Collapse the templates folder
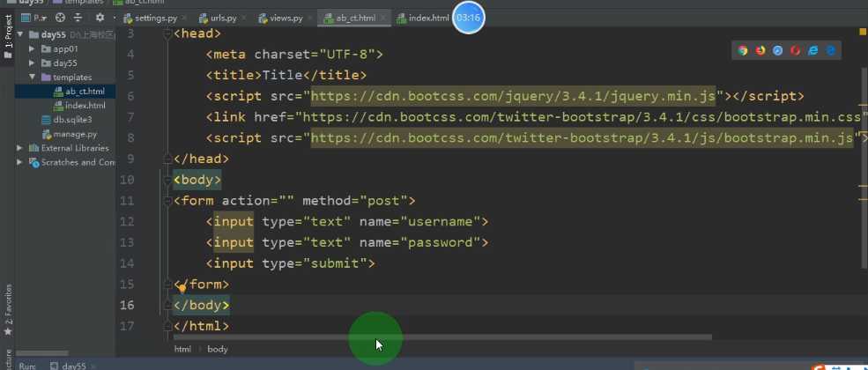The width and height of the screenshot is (868, 370). tap(32, 77)
